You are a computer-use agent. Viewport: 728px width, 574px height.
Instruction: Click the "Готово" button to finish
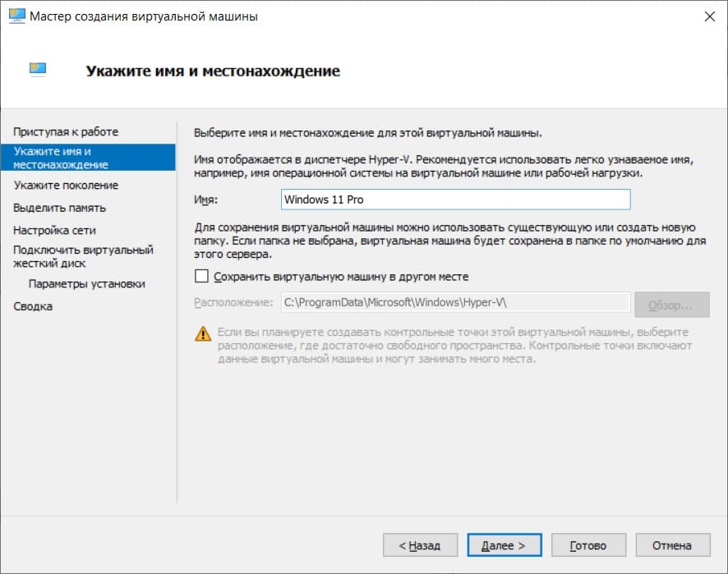tap(587, 544)
